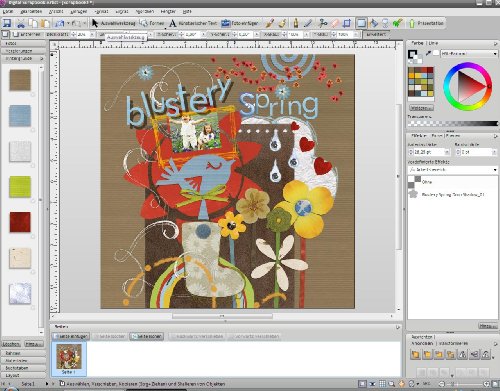
Task: Pick the red paper swatch in sidebar
Action: (20, 222)
